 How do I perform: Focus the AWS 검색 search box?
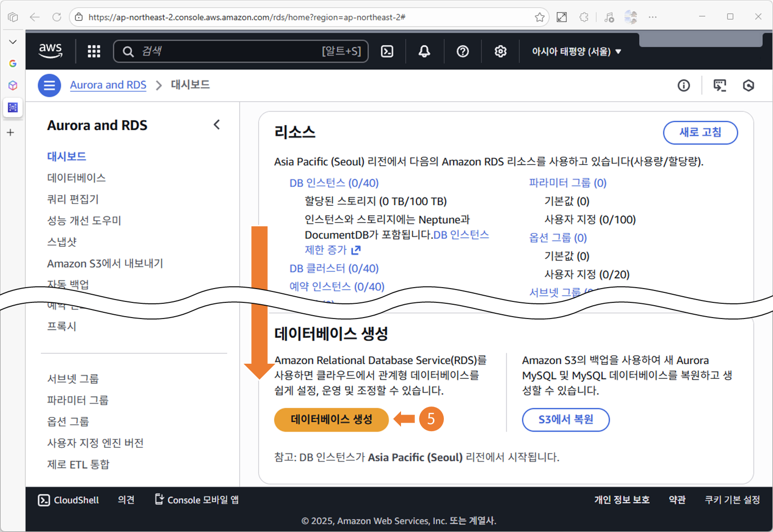241,51
